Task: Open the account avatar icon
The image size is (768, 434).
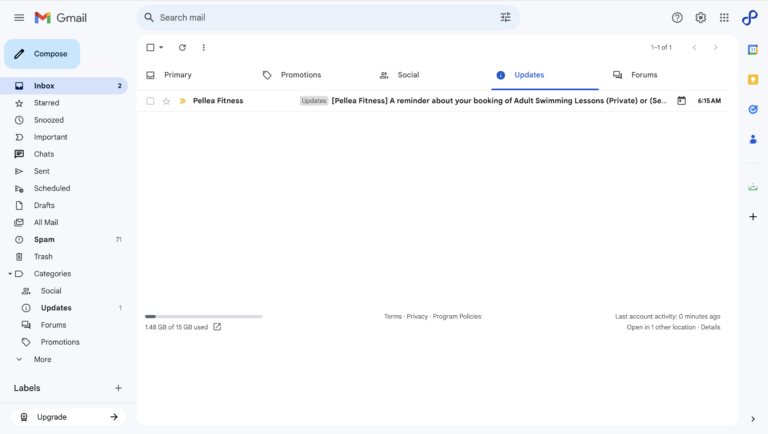Action: pos(749,18)
